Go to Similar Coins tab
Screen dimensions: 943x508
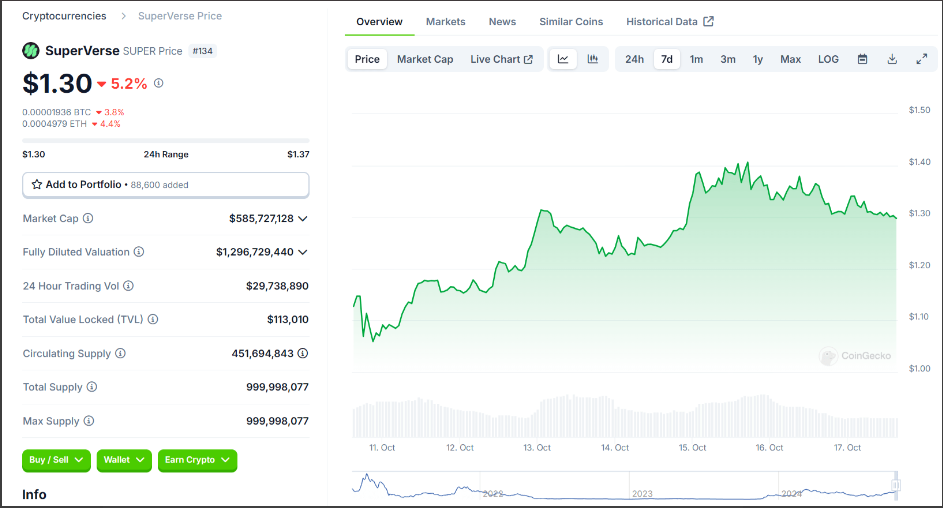point(571,22)
